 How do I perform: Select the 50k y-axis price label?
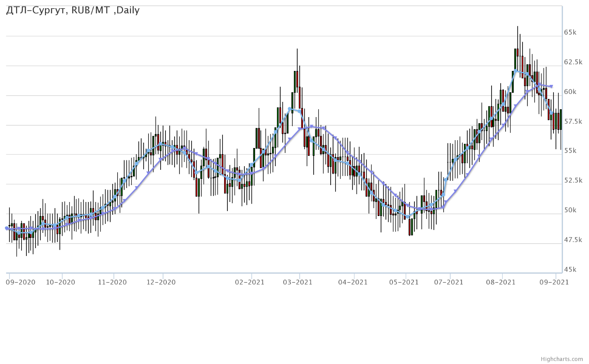point(570,210)
